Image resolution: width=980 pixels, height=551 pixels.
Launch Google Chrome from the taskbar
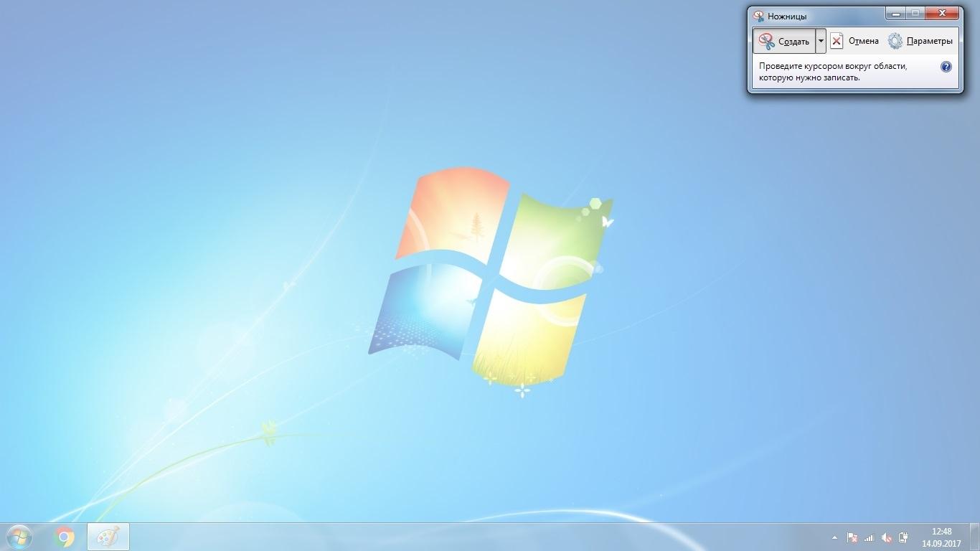tap(65, 537)
